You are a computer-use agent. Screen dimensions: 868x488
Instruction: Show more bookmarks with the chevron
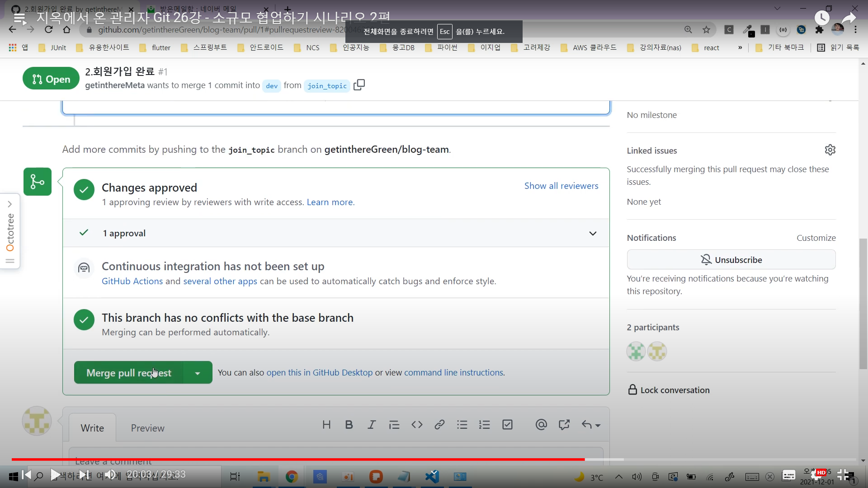coord(740,47)
